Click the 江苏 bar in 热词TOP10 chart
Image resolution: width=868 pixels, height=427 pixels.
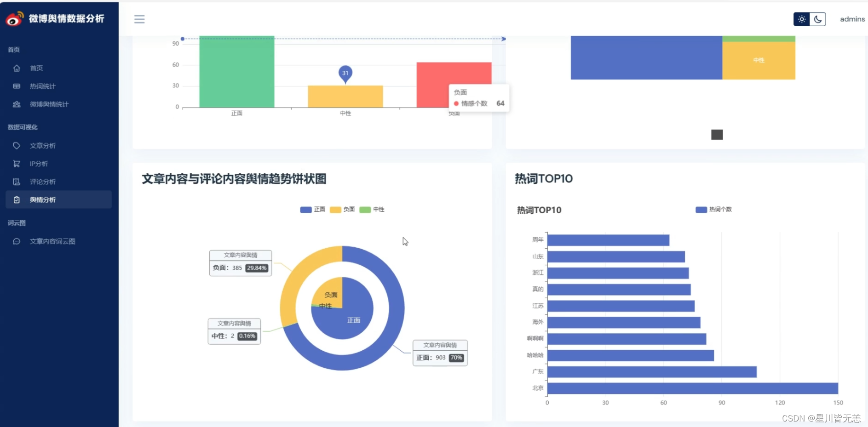pyautogui.click(x=621, y=306)
